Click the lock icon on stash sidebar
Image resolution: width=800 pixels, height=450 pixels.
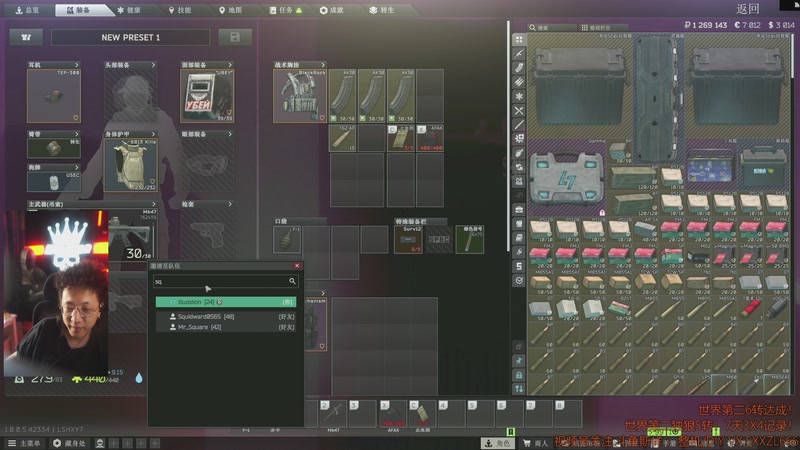click(x=519, y=375)
